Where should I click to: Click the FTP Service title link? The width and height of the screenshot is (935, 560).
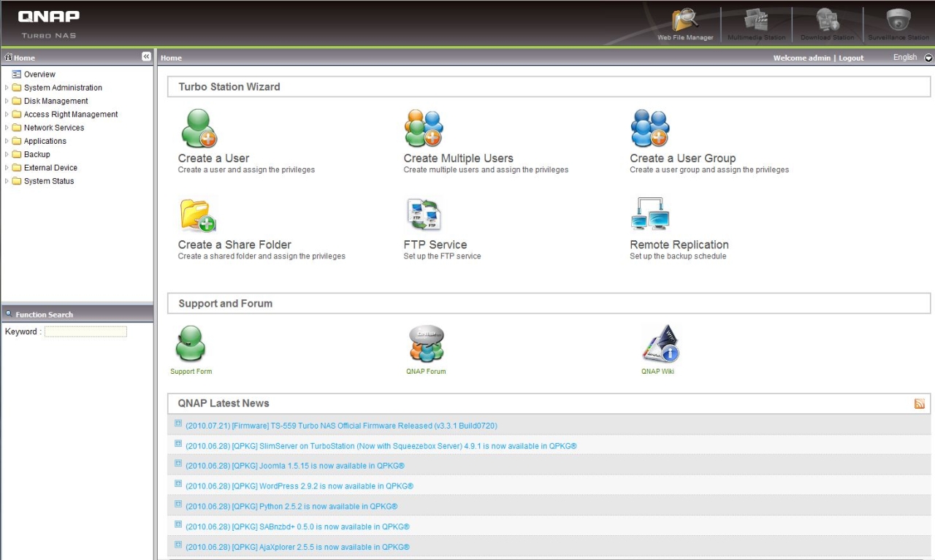435,245
